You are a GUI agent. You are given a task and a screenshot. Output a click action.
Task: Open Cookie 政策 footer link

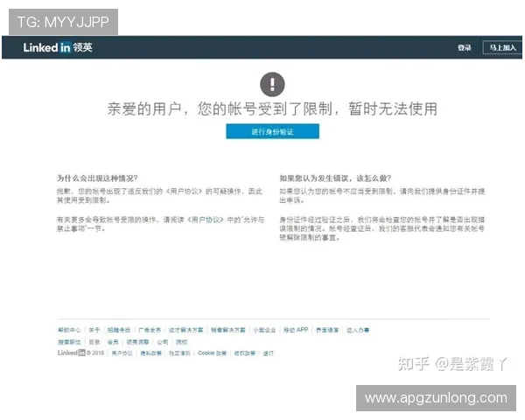(x=213, y=353)
